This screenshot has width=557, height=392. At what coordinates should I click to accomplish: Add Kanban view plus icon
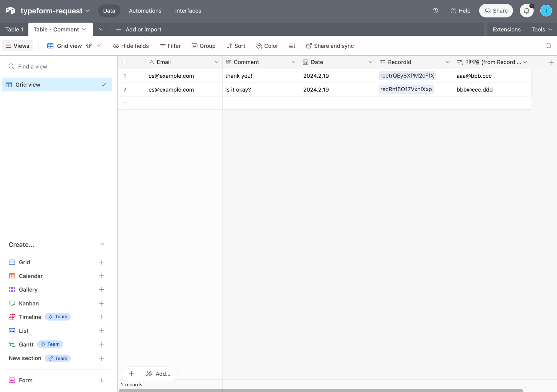[102, 303]
